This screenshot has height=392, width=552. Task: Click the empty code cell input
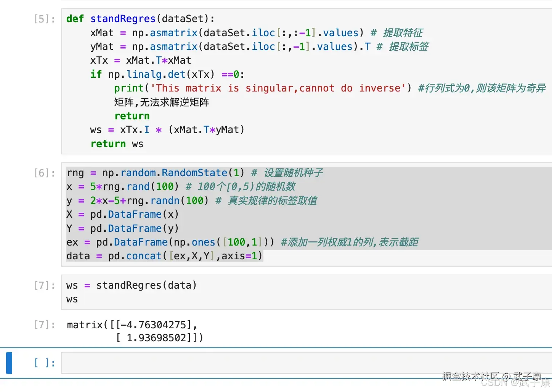coord(306,363)
